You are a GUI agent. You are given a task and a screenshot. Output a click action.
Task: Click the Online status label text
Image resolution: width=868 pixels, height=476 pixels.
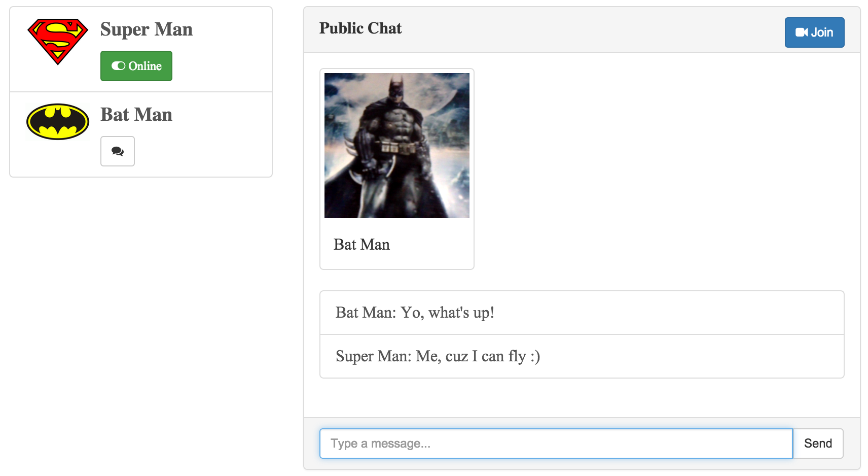point(145,66)
